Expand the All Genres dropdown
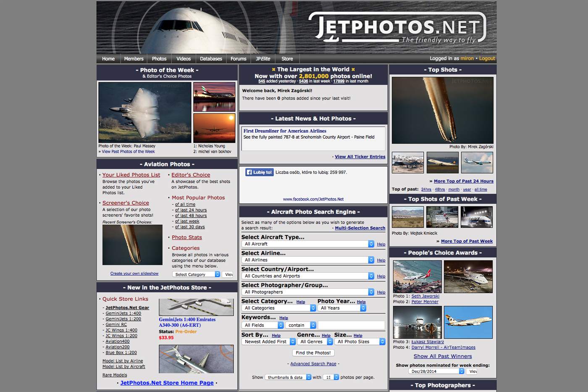 click(x=315, y=342)
